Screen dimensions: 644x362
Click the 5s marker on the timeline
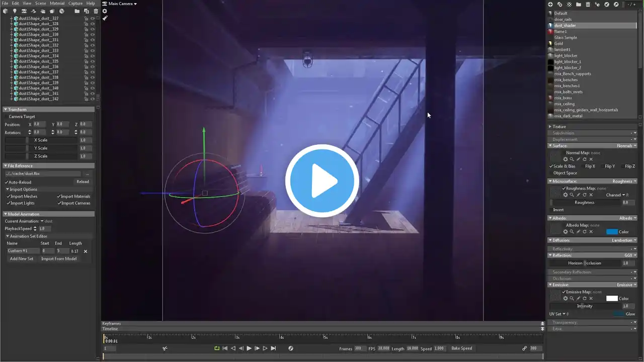point(326,337)
